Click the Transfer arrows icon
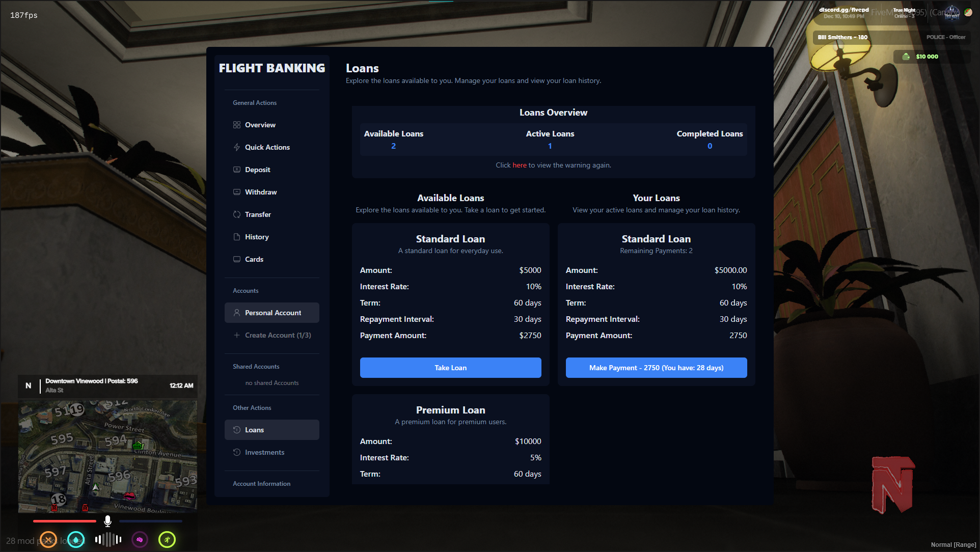This screenshot has height=552, width=980. [x=237, y=214]
